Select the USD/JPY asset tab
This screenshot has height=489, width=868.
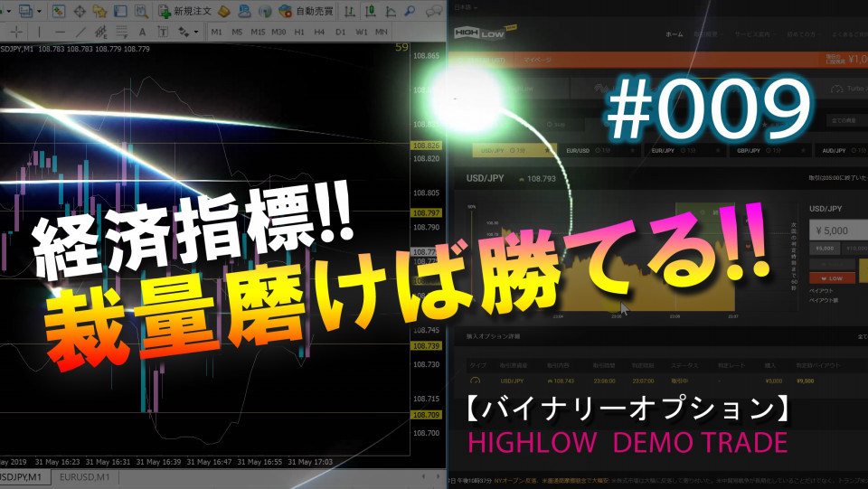point(514,150)
